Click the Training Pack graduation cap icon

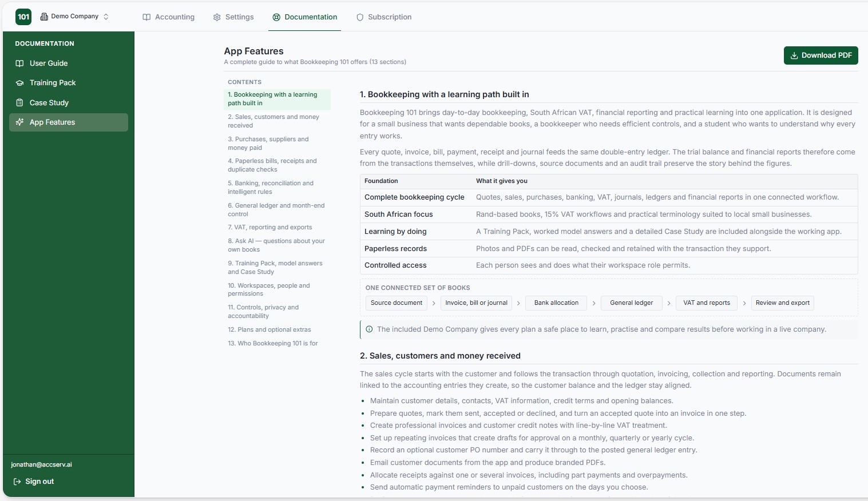pyautogui.click(x=19, y=83)
